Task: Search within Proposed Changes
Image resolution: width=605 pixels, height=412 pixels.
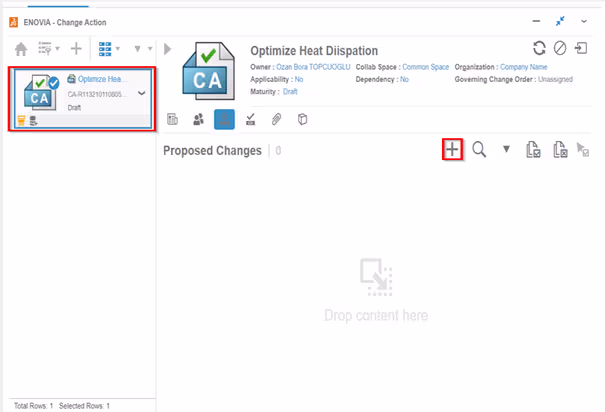Action: pyautogui.click(x=479, y=149)
